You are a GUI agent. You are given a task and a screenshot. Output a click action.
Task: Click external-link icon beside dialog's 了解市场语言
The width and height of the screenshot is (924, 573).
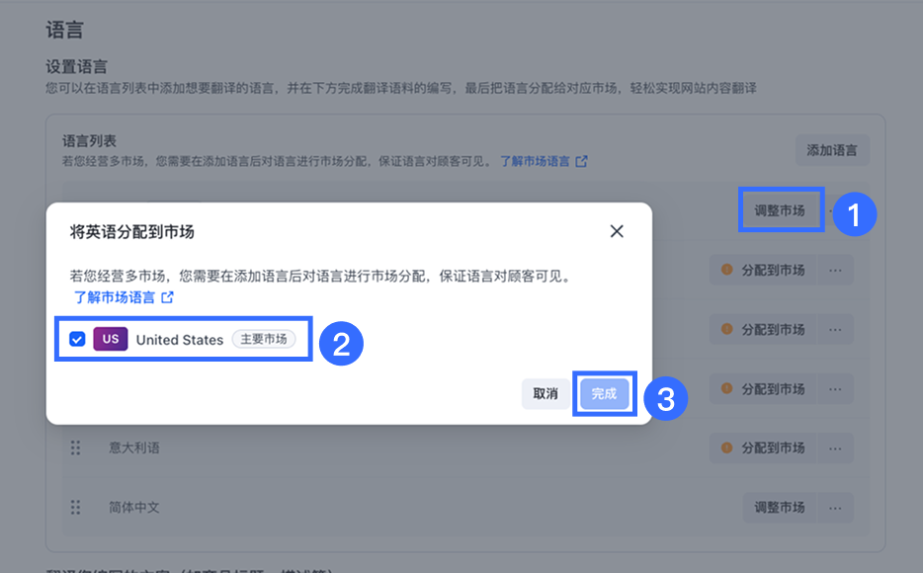(167, 297)
